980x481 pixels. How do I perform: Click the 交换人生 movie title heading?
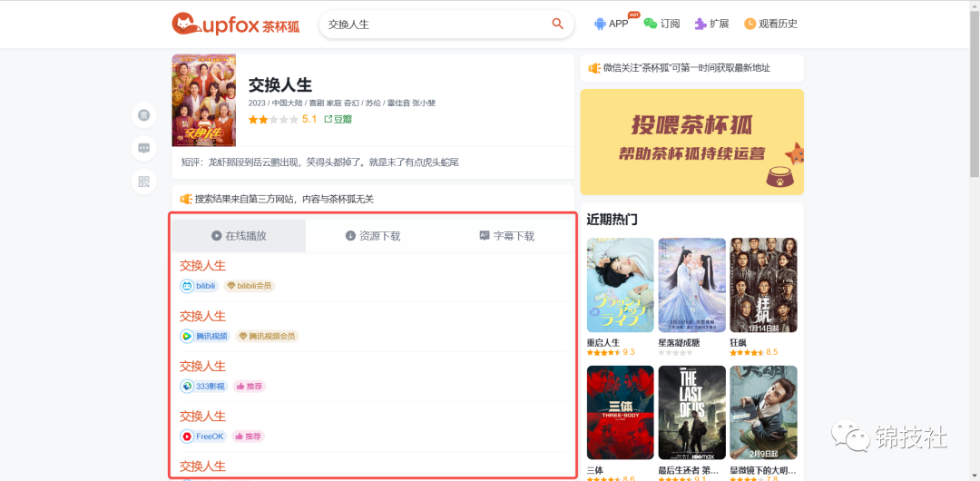click(x=280, y=84)
